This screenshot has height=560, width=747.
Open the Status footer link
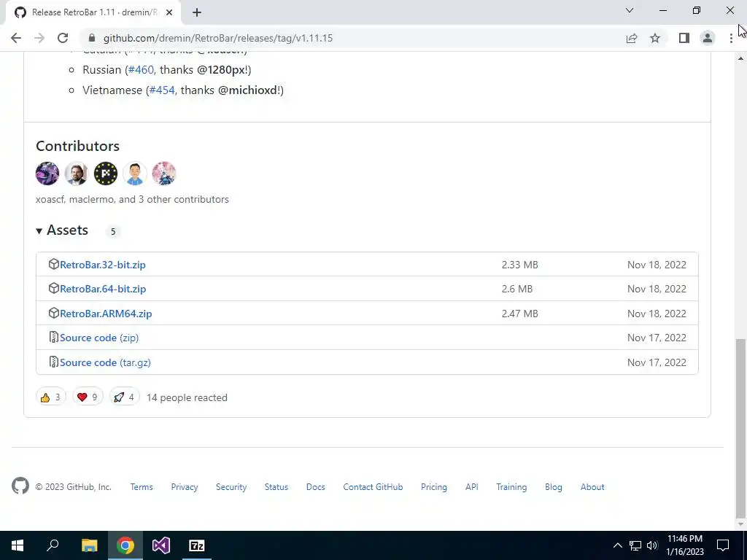point(276,487)
